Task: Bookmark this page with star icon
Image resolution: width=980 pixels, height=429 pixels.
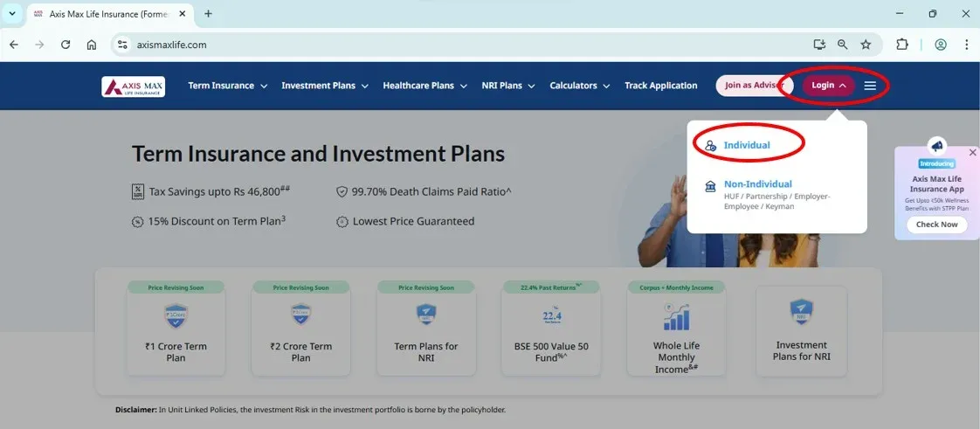Action: [866, 45]
